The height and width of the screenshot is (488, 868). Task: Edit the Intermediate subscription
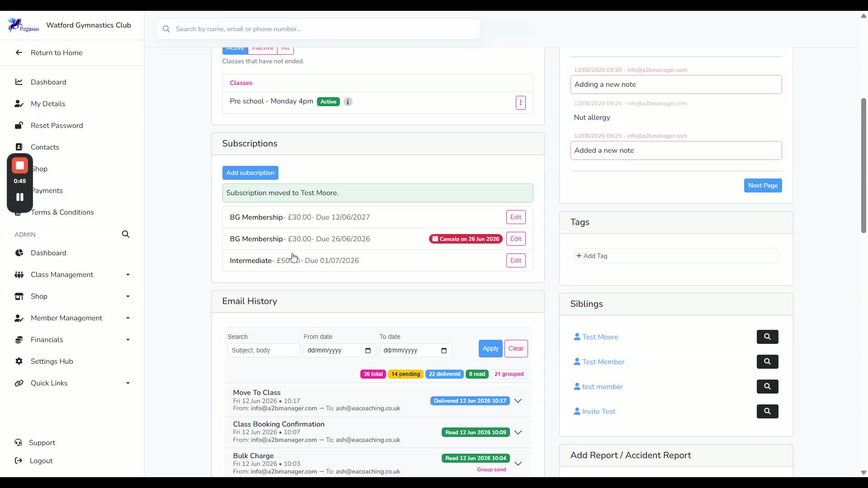(516, 260)
